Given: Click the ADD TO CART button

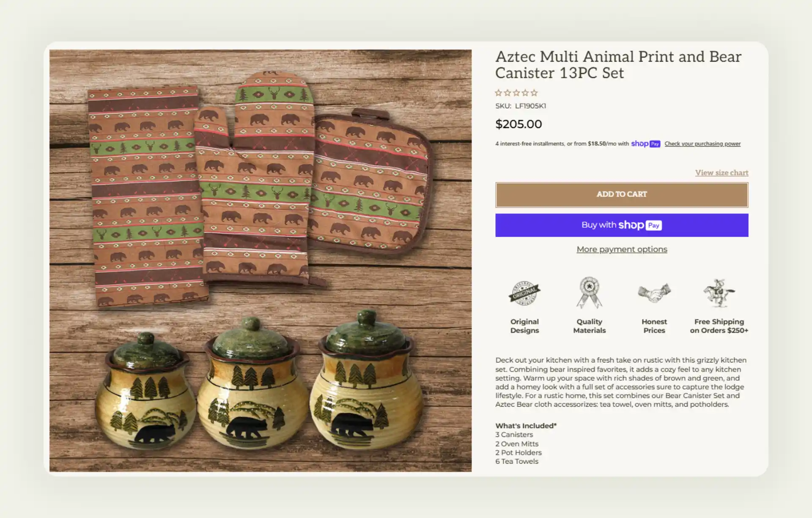Looking at the screenshot, I should (621, 194).
